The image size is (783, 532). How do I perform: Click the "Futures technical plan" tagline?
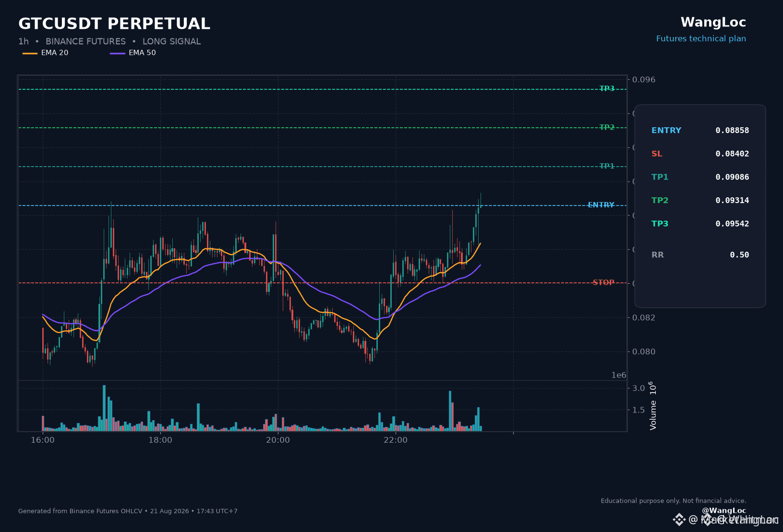click(701, 38)
